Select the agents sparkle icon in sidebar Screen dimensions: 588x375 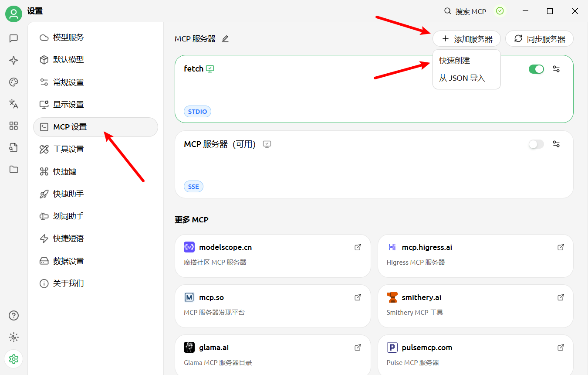tap(14, 60)
